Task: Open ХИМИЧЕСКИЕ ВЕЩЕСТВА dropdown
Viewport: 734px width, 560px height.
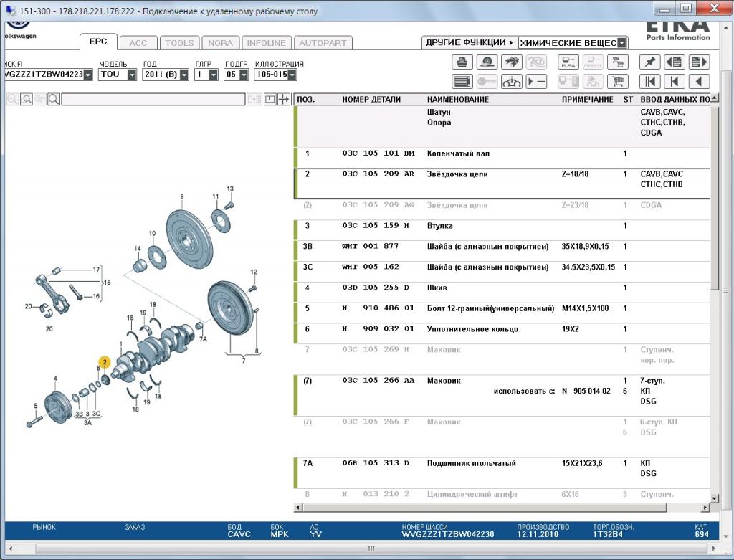Action: pos(621,43)
